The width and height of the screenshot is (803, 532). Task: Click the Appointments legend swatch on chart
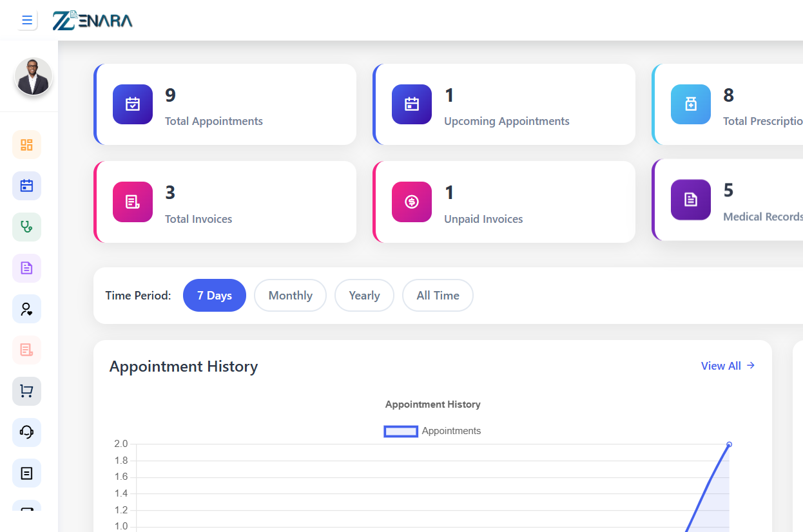401,431
